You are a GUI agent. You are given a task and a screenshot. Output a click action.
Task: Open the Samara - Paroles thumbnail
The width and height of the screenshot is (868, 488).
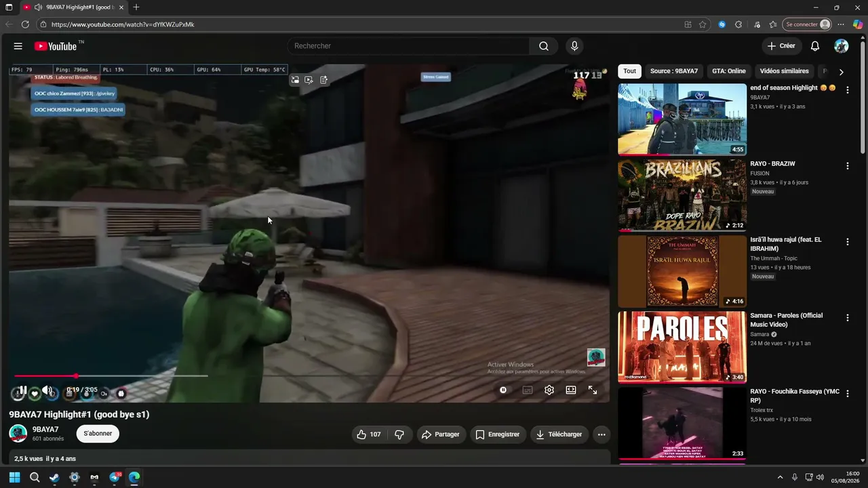tap(682, 347)
